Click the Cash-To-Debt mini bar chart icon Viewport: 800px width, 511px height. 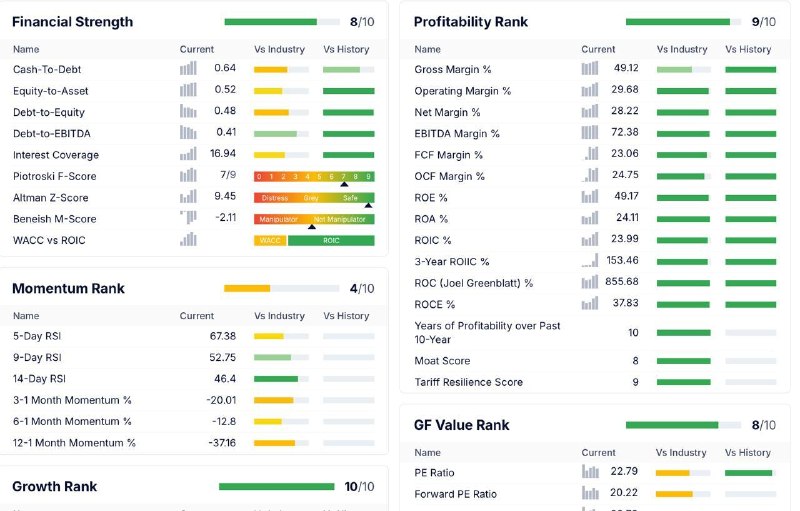point(188,69)
